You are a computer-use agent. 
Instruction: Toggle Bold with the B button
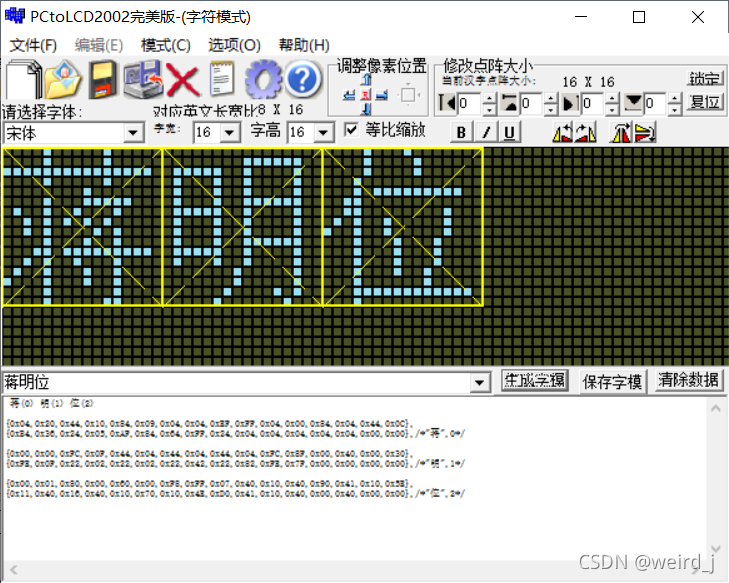pyautogui.click(x=462, y=132)
